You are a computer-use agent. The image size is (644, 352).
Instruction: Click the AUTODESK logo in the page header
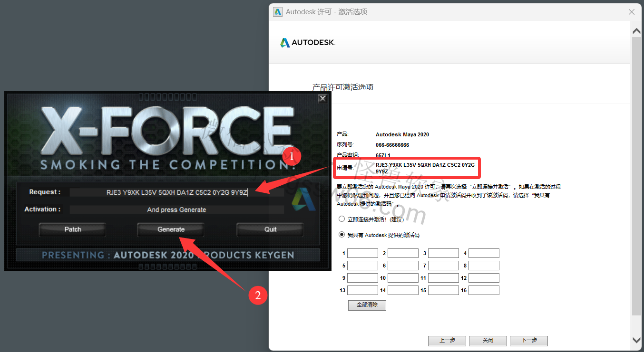click(x=308, y=42)
